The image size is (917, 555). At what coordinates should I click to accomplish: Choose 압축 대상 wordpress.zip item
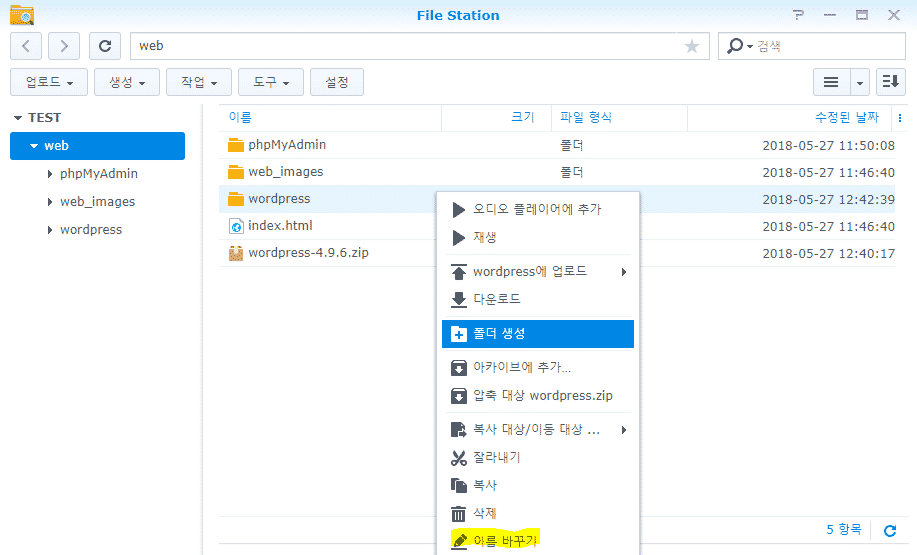coord(537,396)
